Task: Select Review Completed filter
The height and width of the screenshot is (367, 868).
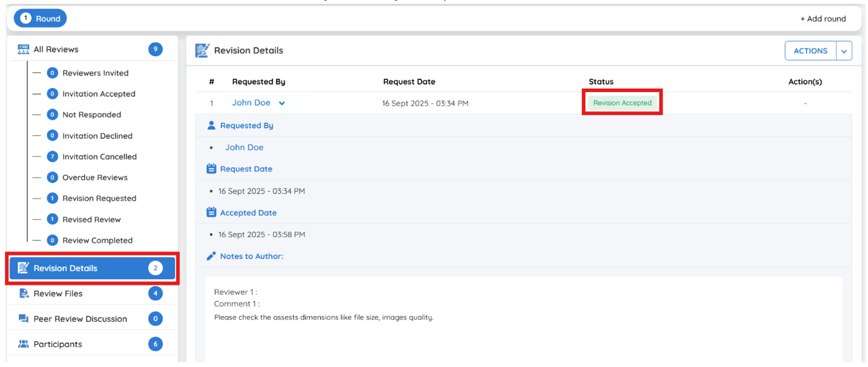Action: click(97, 241)
